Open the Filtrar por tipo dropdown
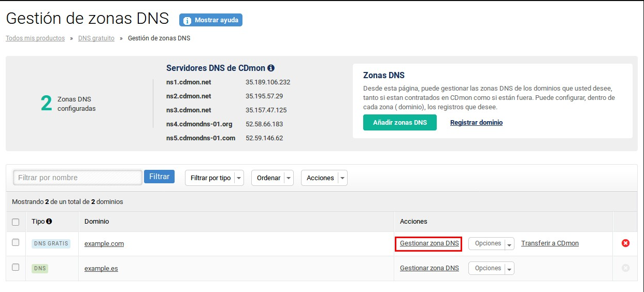 point(214,178)
